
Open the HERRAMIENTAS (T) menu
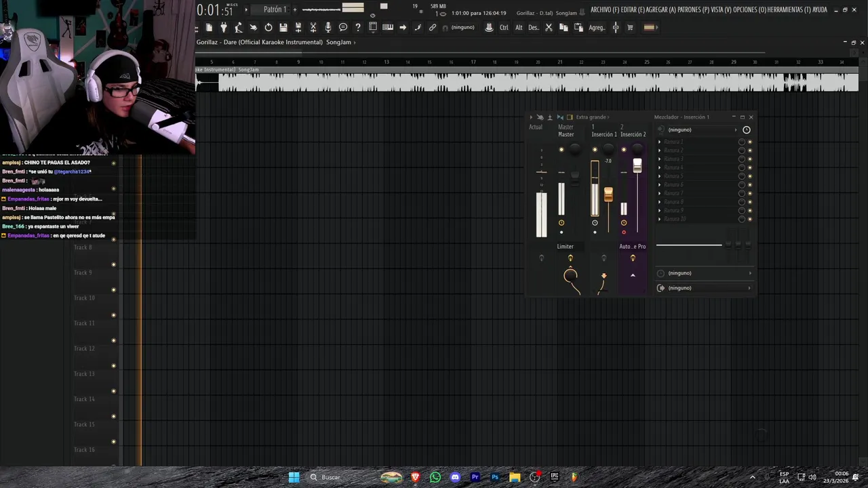coord(789,10)
